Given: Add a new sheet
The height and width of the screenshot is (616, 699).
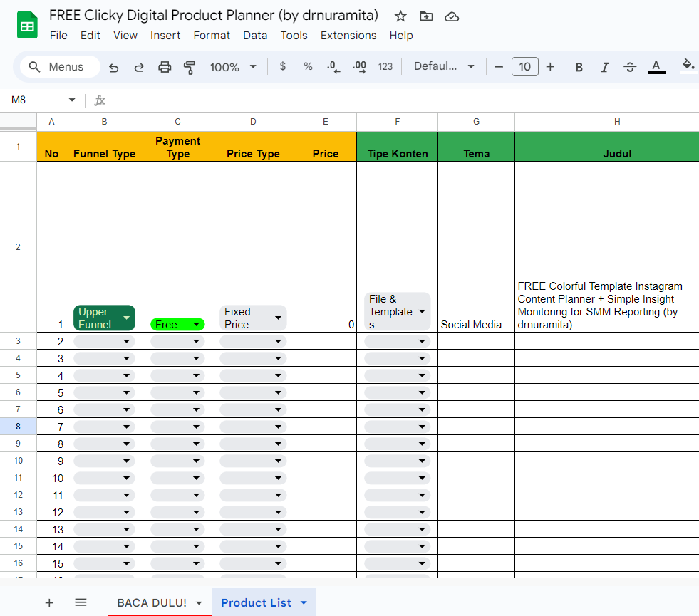Looking at the screenshot, I should pyautogui.click(x=48, y=602).
